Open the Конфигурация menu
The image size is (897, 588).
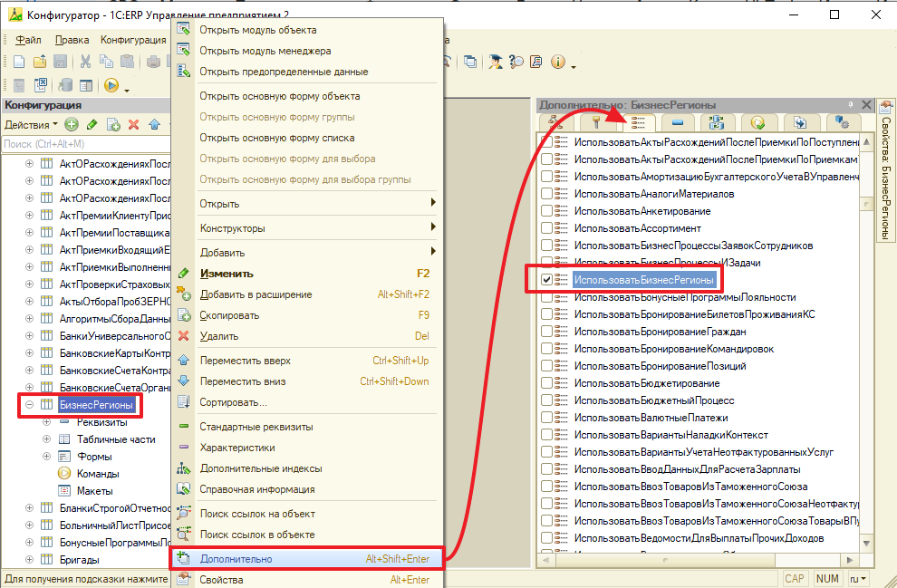click(133, 40)
